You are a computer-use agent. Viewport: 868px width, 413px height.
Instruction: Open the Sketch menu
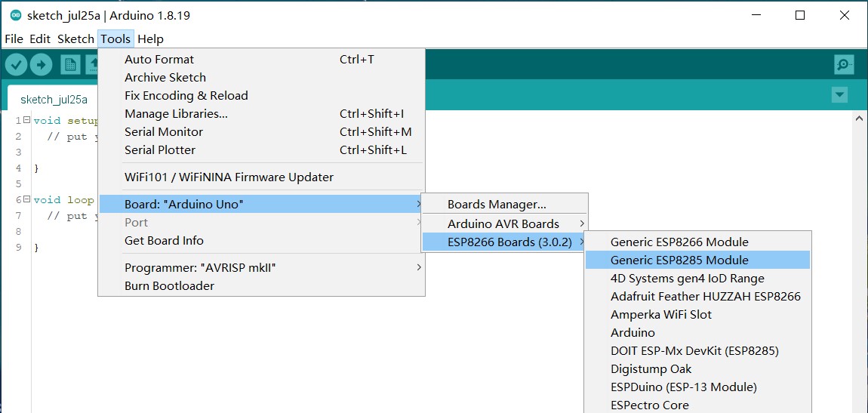[x=75, y=39]
